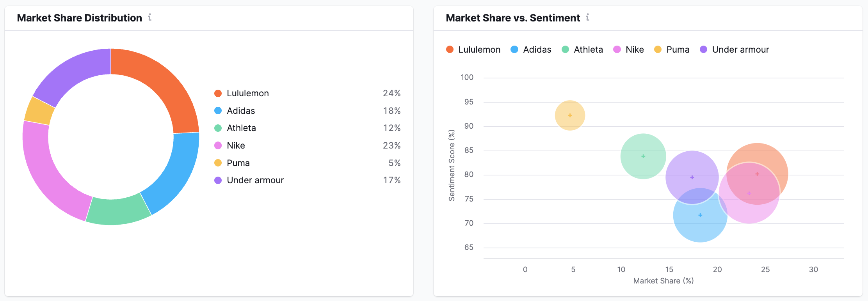Click the yellow Puma bubble
This screenshot has width=868, height=301.
tap(570, 115)
